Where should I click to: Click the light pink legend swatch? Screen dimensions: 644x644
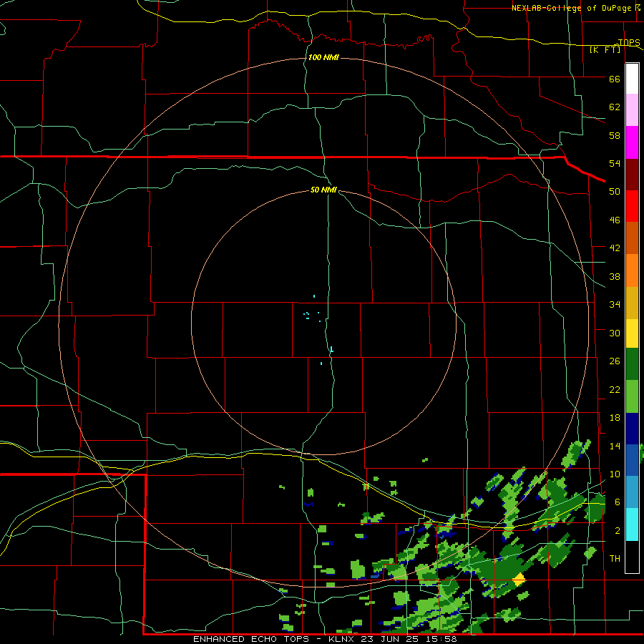click(632, 110)
